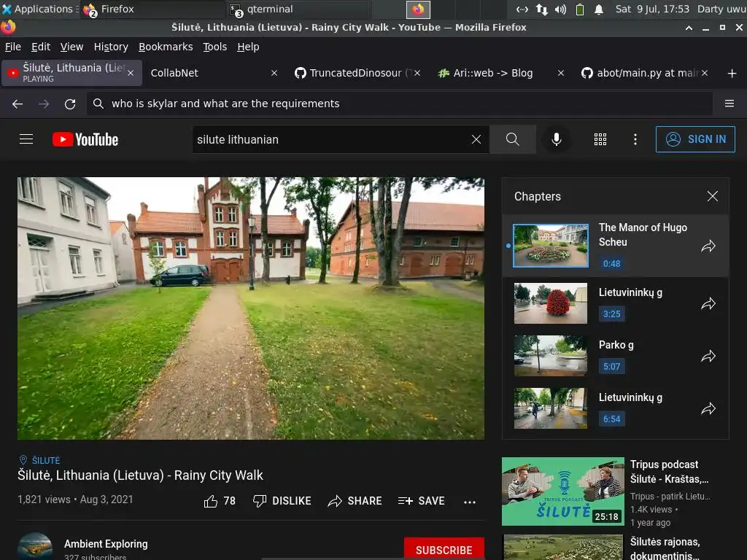Viewport: 747px width, 560px height.
Task: Open YouTube settings three-dot menu
Action: (x=635, y=139)
